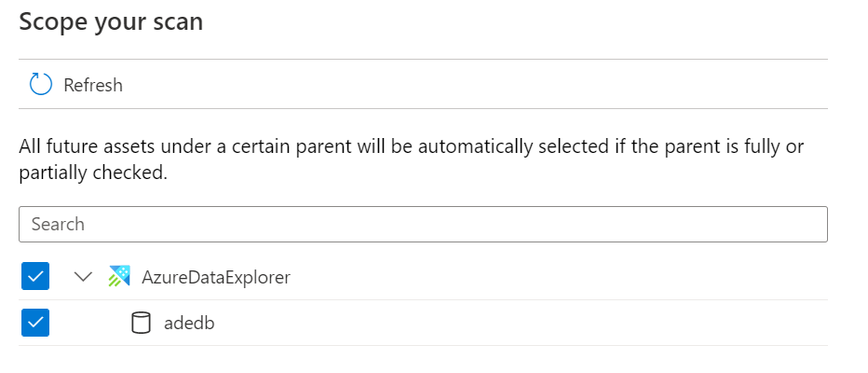Click the downward chevron next to AzureDataExplorer
The image size is (868, 373).
coord(83,276)
